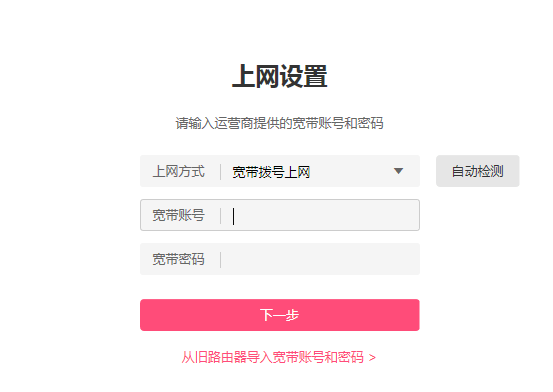Click the 自动检测 button
The image size is (553, 392).
click(478, 171)
